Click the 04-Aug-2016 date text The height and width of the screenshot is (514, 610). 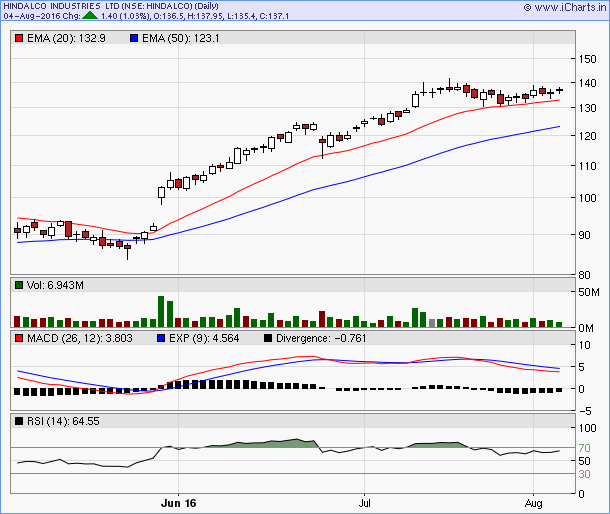click(32, 16)
